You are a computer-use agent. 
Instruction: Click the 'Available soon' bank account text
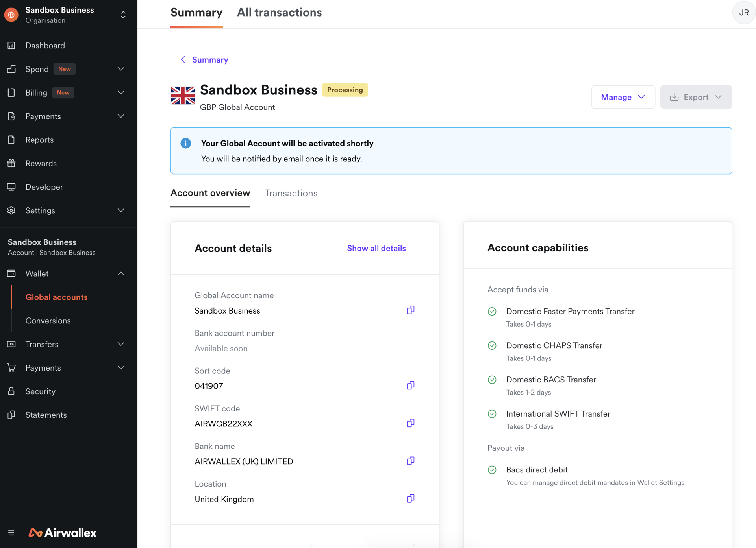click(x=221, y=348)
